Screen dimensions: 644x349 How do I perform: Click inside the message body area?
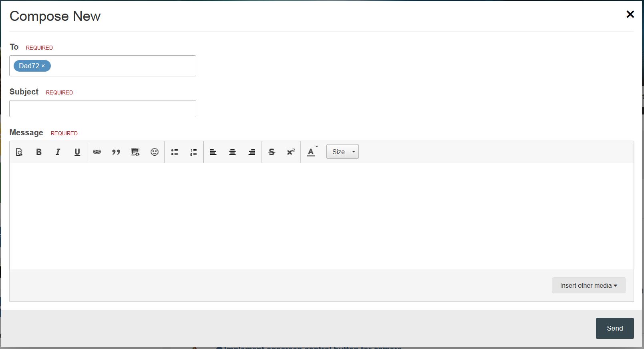coord(322,216)
